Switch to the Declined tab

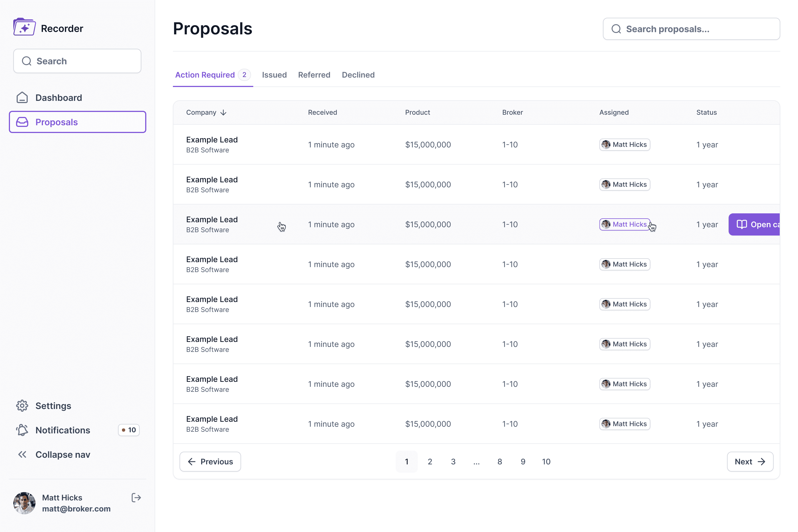pyautogui.click(x=358, y=75)
